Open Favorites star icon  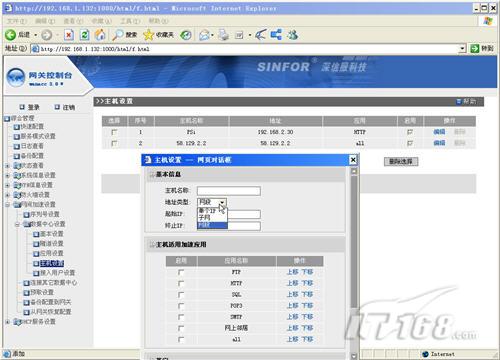[x=148, y=35]
